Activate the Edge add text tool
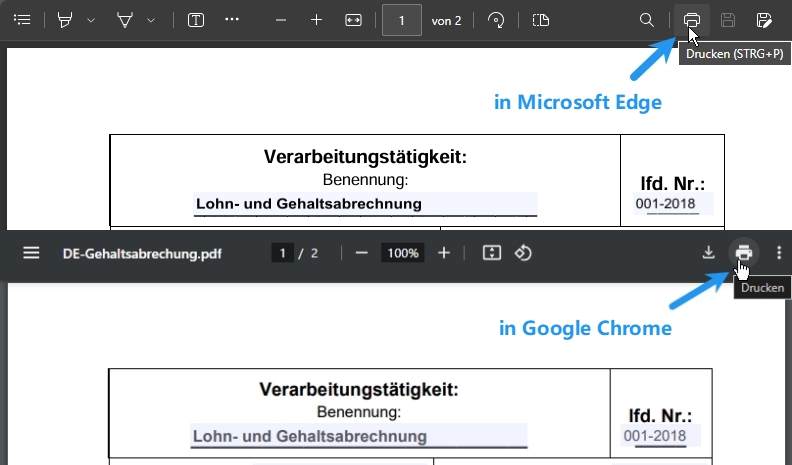792x465 pixels. click(196, 20)
